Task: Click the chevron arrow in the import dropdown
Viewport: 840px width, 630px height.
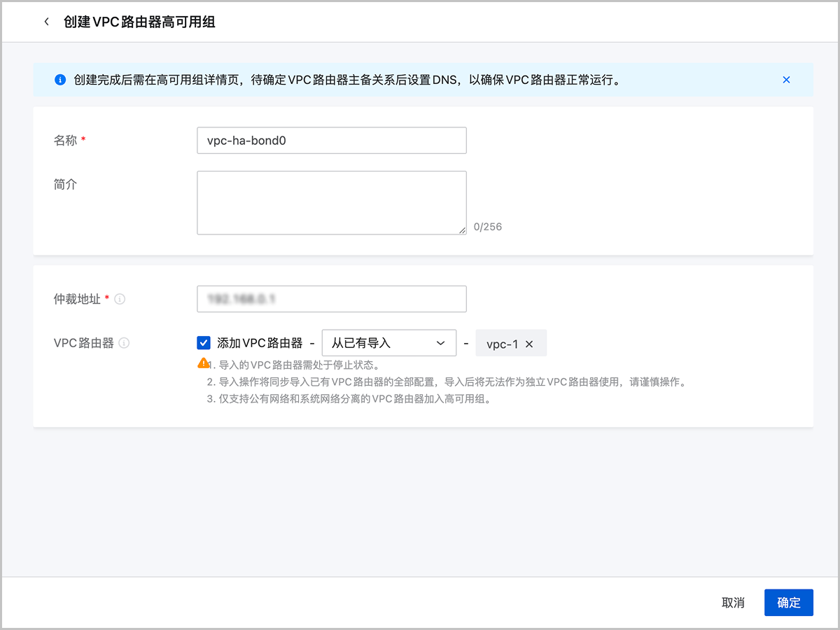Action: coord(441,343)
